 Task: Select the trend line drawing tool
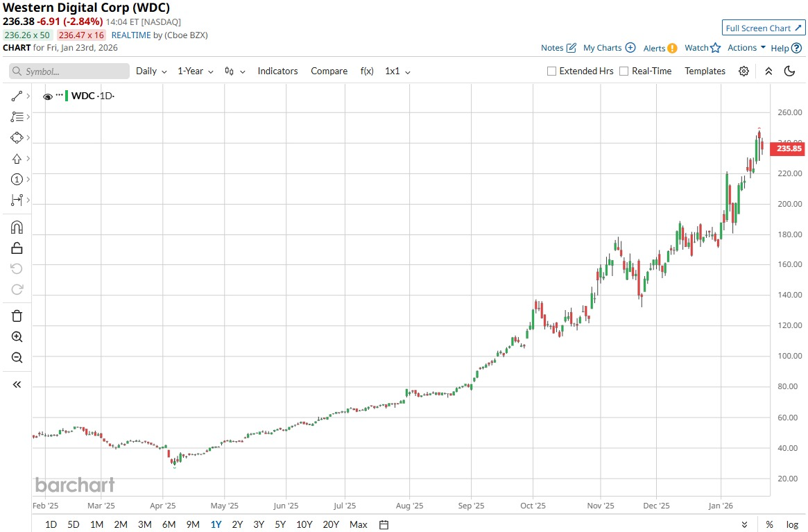coord(17,96)
